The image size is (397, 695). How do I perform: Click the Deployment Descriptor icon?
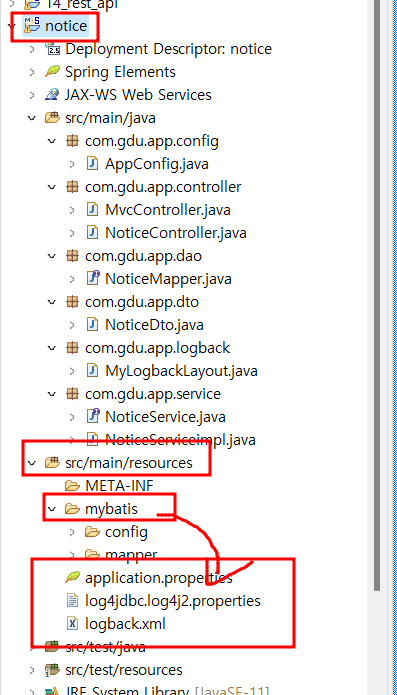tap(52, 49)
